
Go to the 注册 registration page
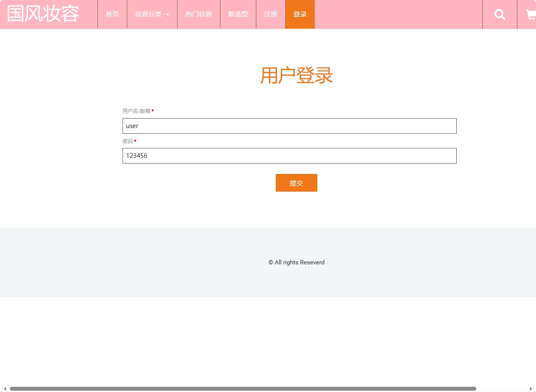tap(271, 14)
